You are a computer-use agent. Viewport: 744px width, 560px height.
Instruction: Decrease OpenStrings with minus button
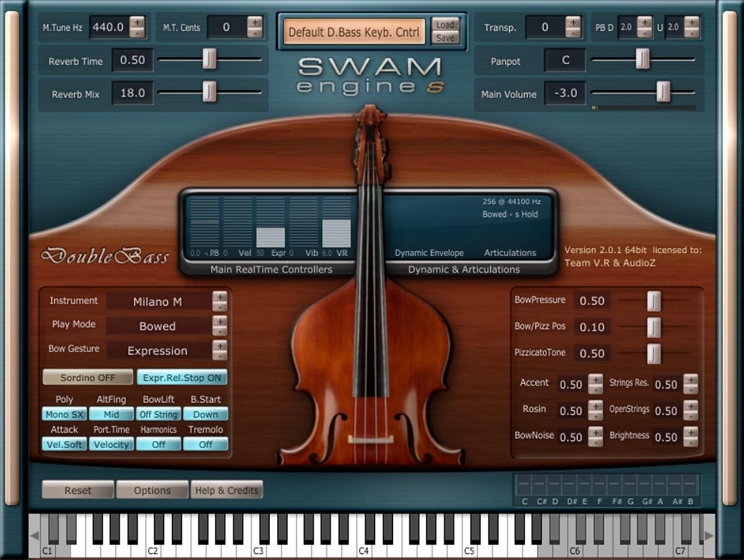point(691,416)
